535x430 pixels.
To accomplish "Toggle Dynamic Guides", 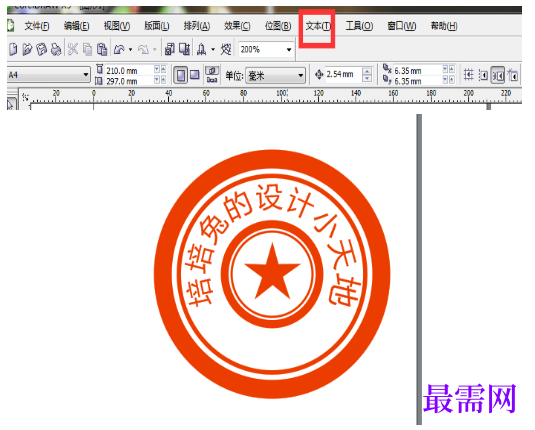I will pos(512,75).
